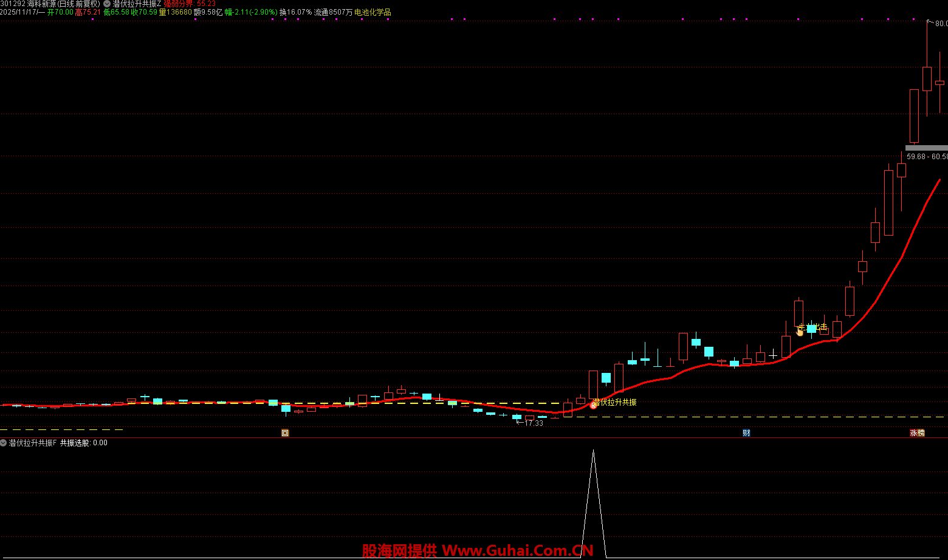Click the gray gap bar above 59.68
The width and height of the screenshot is (948, 560).
(x=926, y=148)
